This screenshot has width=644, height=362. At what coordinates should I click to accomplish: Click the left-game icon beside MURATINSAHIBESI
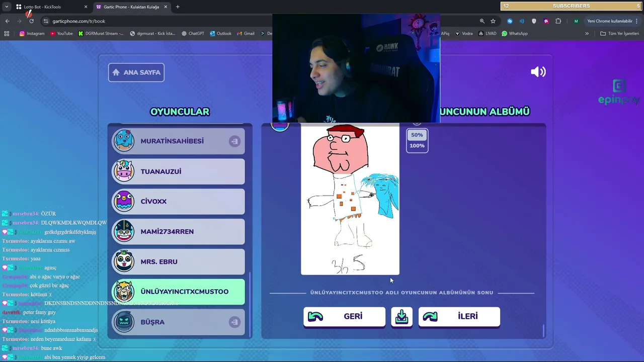pos(234,141)
